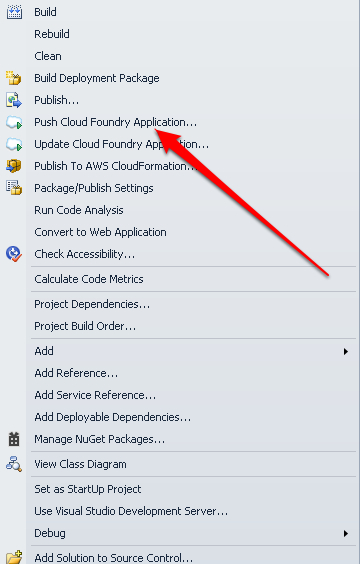Click the View Class Diagram icon
The height and width of the screenshot is (564, 360).
14,464
